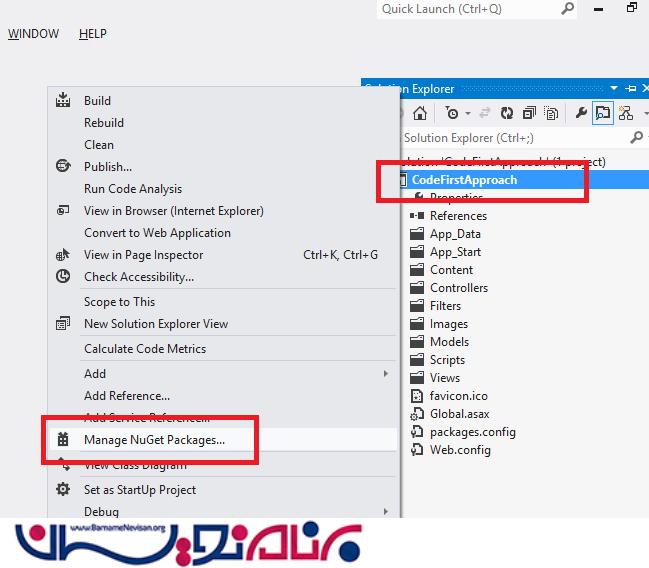The image size is (649, 568).
Task: Expand the Debug submenu
Action: pyautogui.click(x=386, y=511)
